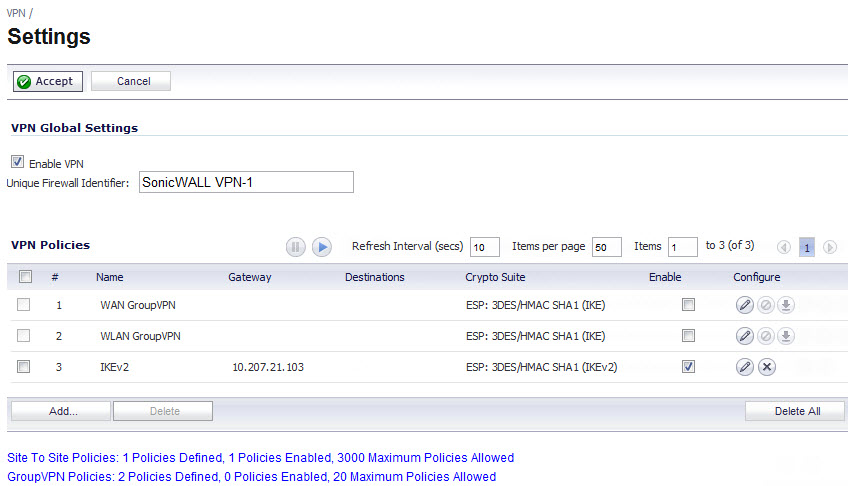Click the # column header
The width and height of the screenshot is (848, 486).
55,277
